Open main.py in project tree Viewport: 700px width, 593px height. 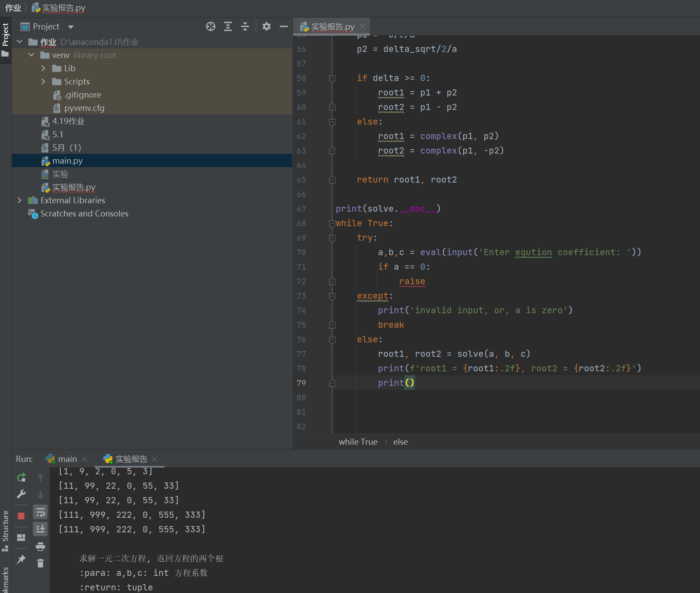point(67,161)
